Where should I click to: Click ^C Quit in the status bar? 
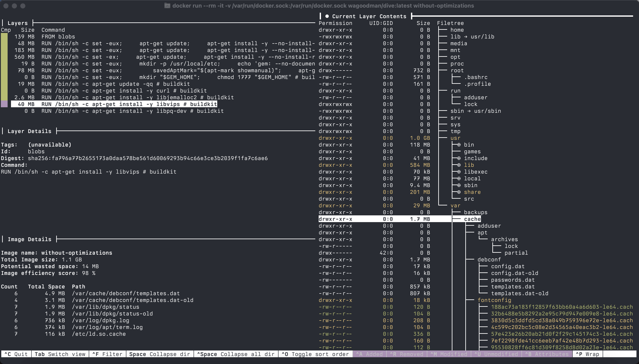click(16, 354)
